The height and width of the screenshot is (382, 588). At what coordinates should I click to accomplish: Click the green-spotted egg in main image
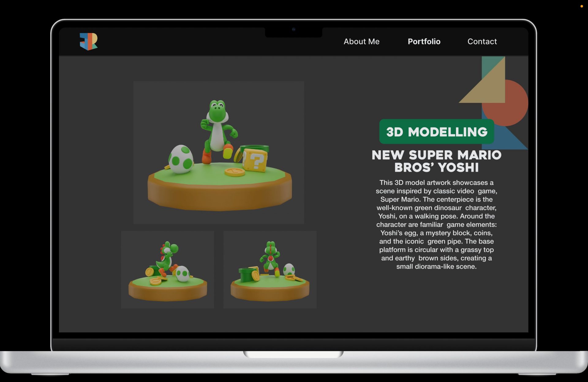click(x=181, y=159)
